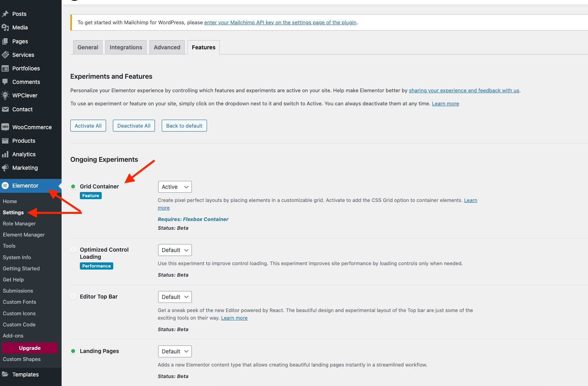This screenshot has height=386, width=588.
Task: Click the Analytics bar chart icon
Action: click(x=5, y=154)
